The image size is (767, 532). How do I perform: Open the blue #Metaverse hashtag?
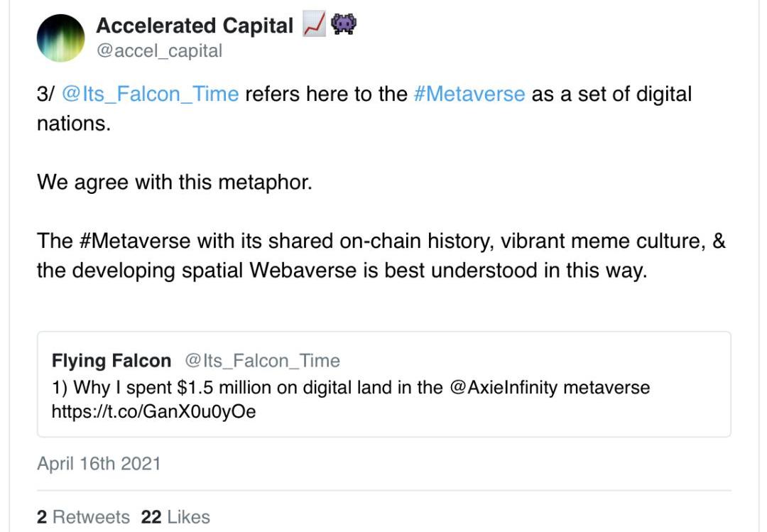click(x=469, y=94)
